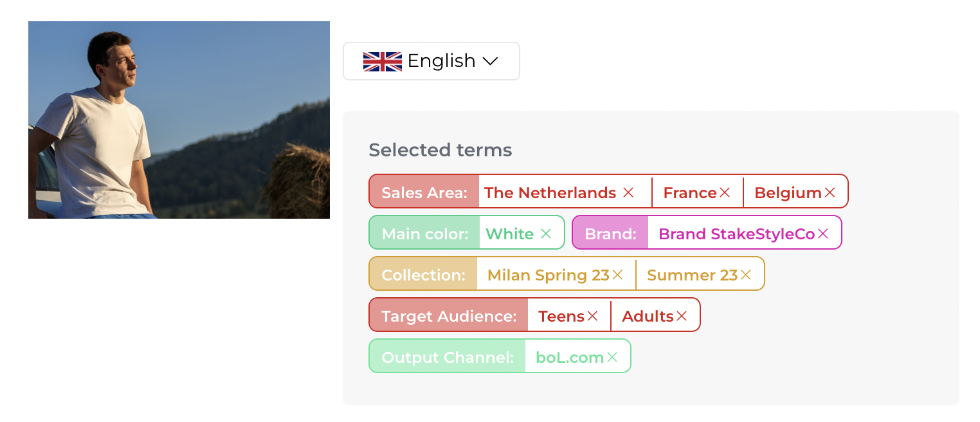Click the Output Channel label
980x422 pixels.
coord(448,357)
